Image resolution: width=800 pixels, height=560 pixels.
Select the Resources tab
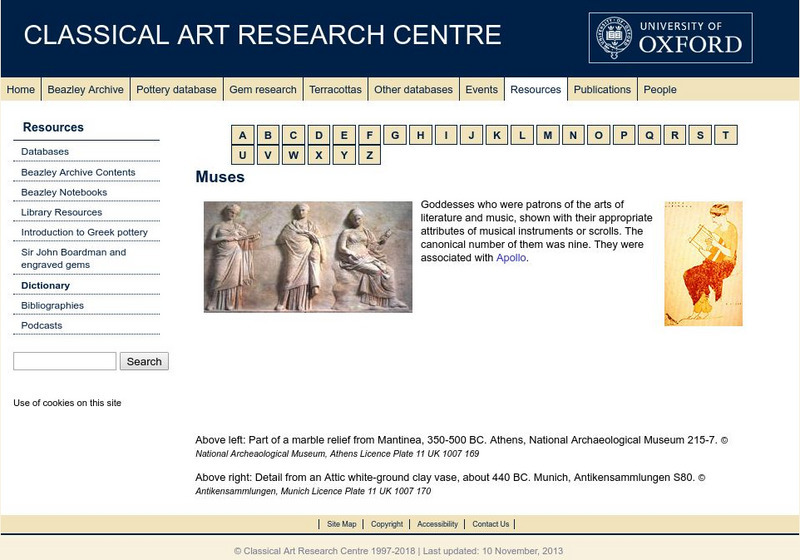pyautogui.click(x=535, y=89)
